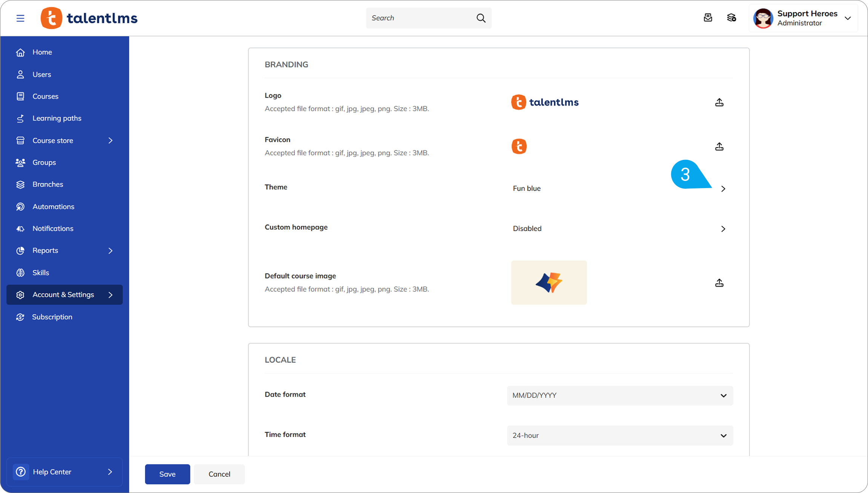The image size is (868, 493).
Task: Open the Time format dropdown
Action: point(620,435)
